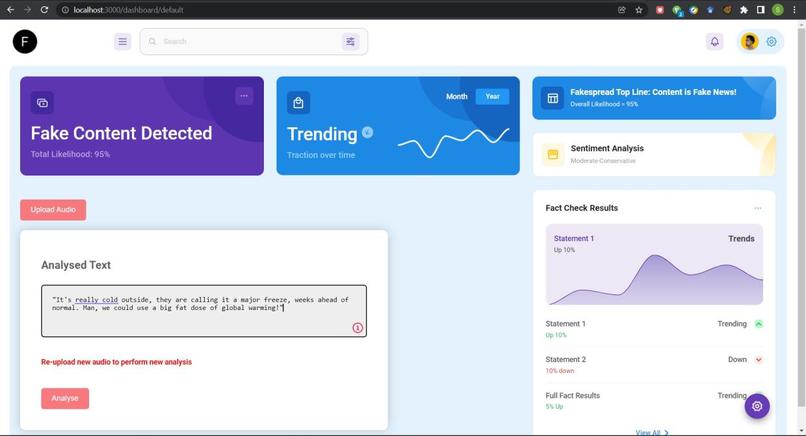806x436 pixels.
Task: Click 'Sentiment Analysis' title
Action: pyautogui.click(x=607, y=148)
